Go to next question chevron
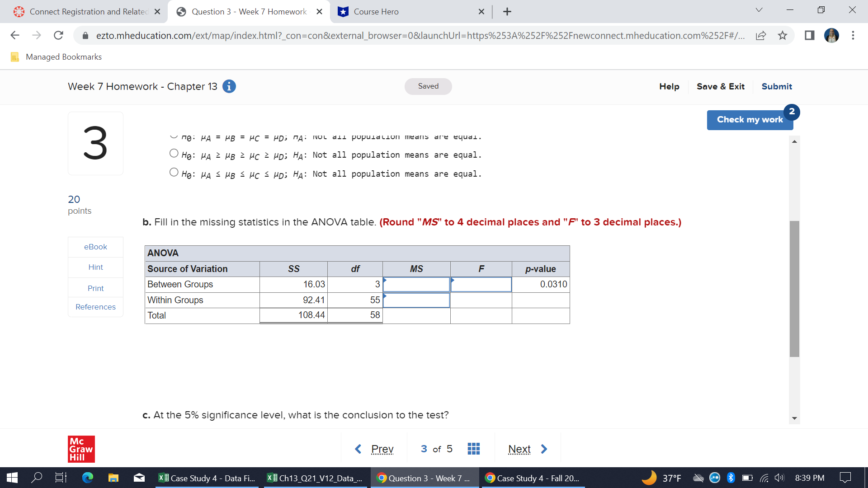868x488 pixels. tap(544, 449)
